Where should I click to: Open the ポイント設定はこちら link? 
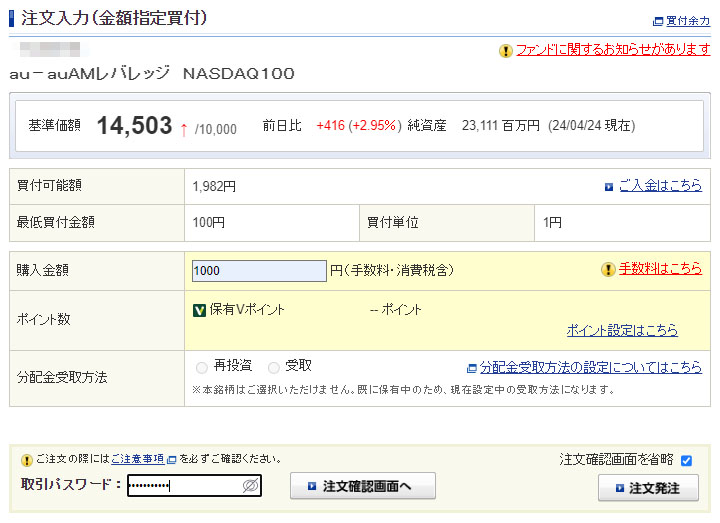click(622, 330)
